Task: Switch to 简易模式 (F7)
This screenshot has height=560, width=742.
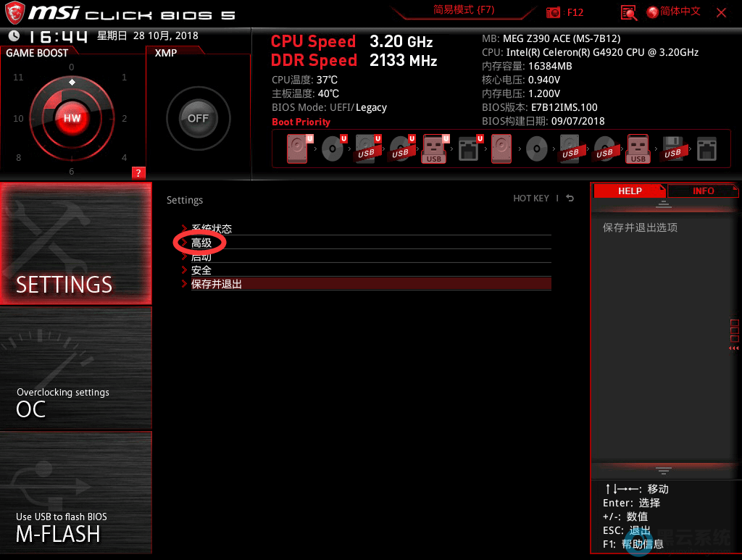Action: point(464,10)
